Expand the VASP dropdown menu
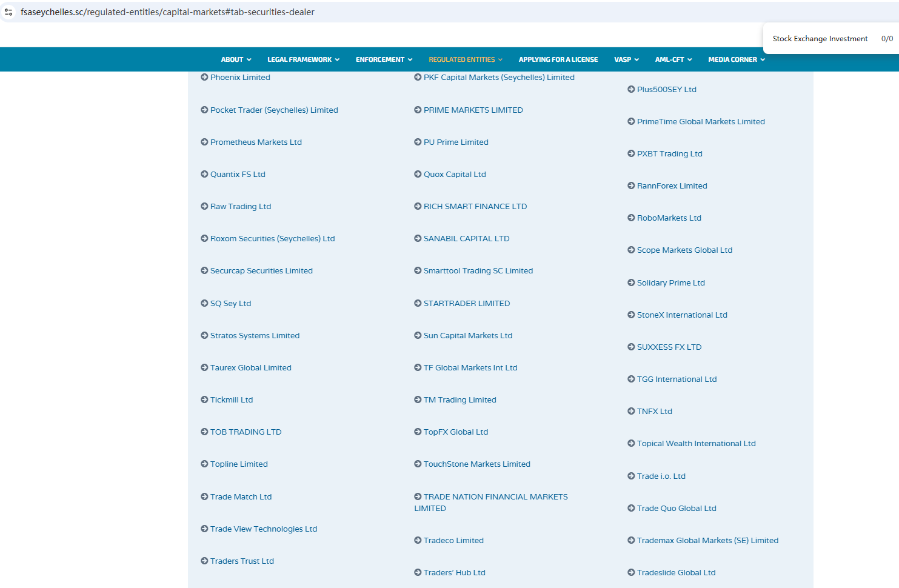Screen dimensions: 899x588 pos(626,59)
